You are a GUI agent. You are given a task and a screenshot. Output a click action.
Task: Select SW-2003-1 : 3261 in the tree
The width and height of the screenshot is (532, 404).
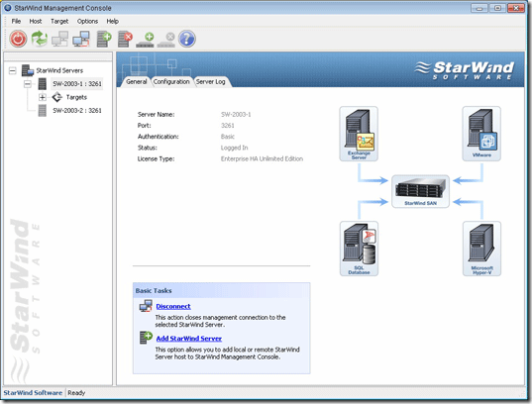pos(77,84)
